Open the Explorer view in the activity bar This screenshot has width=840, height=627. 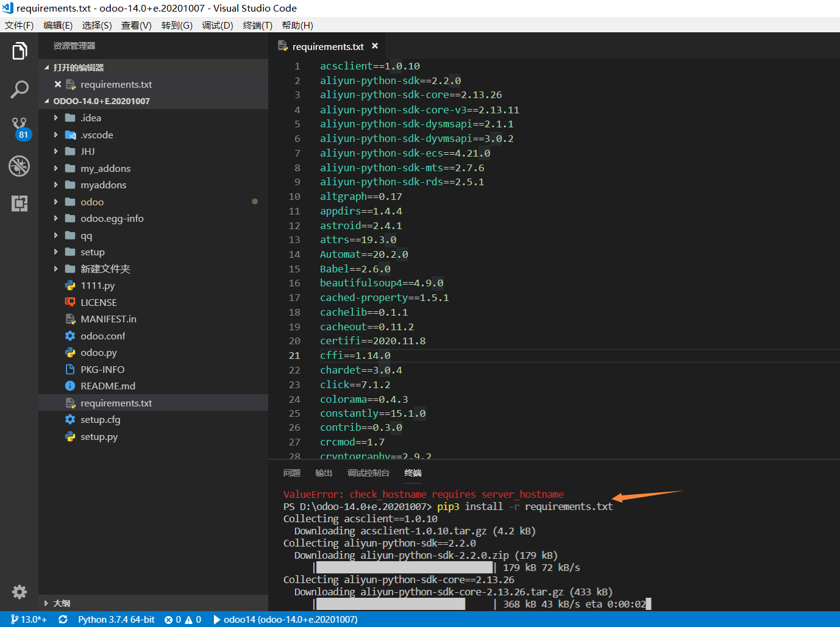tap(19, 51)
